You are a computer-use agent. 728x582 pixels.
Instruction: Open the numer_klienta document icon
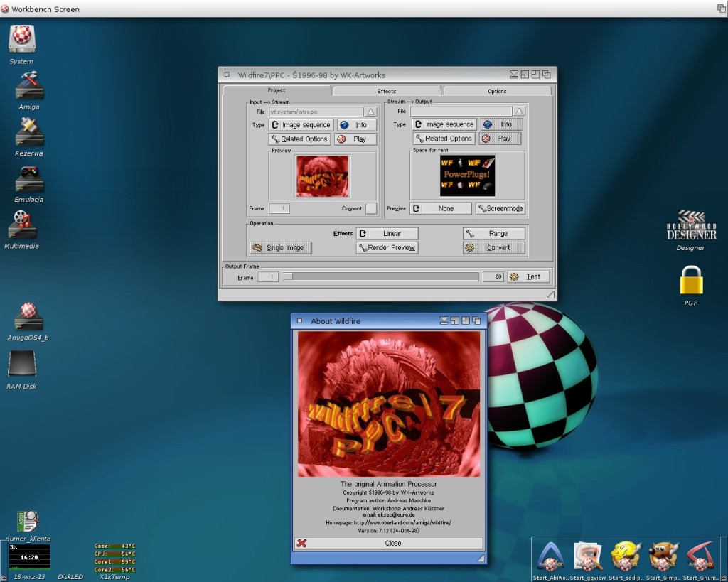[x=28, y=521]
